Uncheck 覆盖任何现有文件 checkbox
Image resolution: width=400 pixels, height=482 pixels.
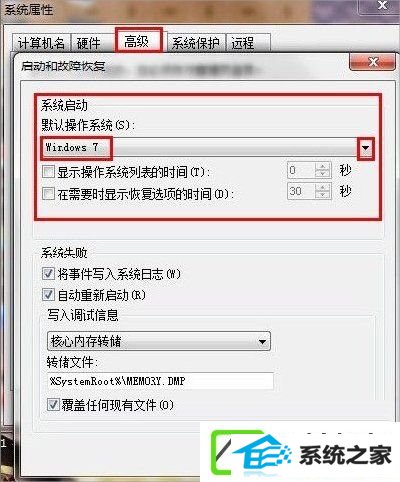[53, 405]
